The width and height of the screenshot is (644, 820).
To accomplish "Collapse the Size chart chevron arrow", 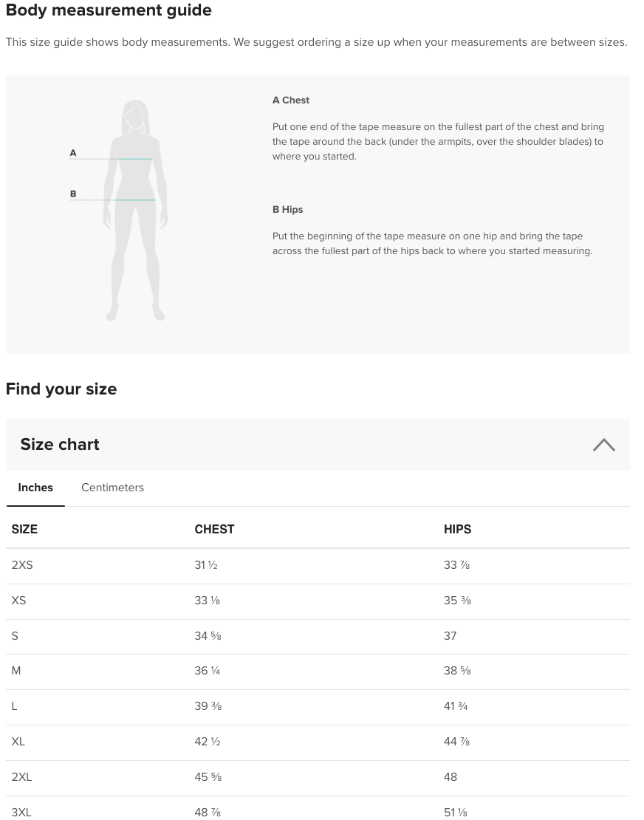I will 603,445.
